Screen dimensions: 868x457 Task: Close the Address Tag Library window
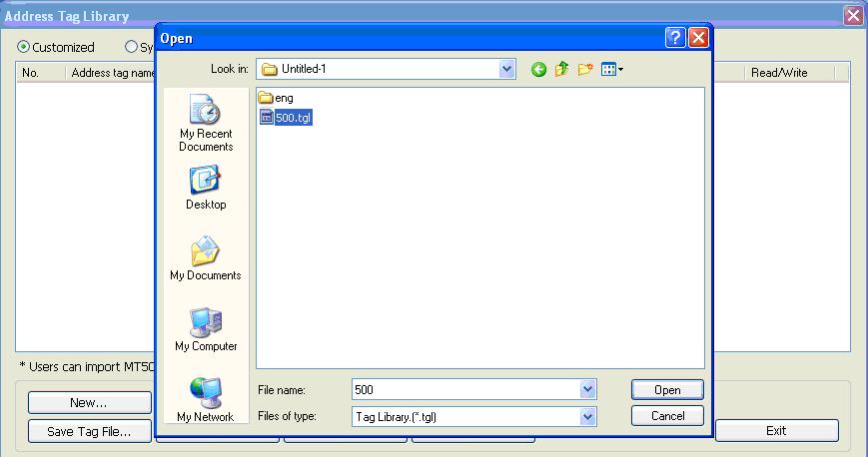(x=853, y=16)
